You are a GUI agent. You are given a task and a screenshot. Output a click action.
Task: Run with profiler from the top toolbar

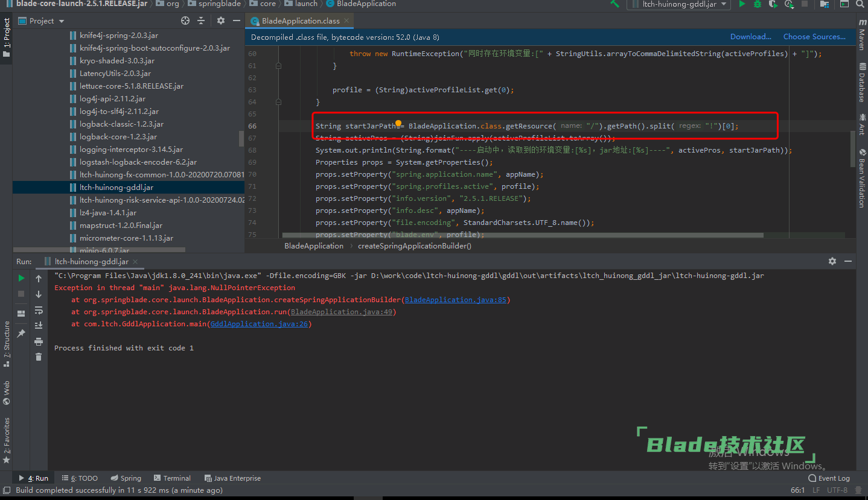[x=789, y=4]
